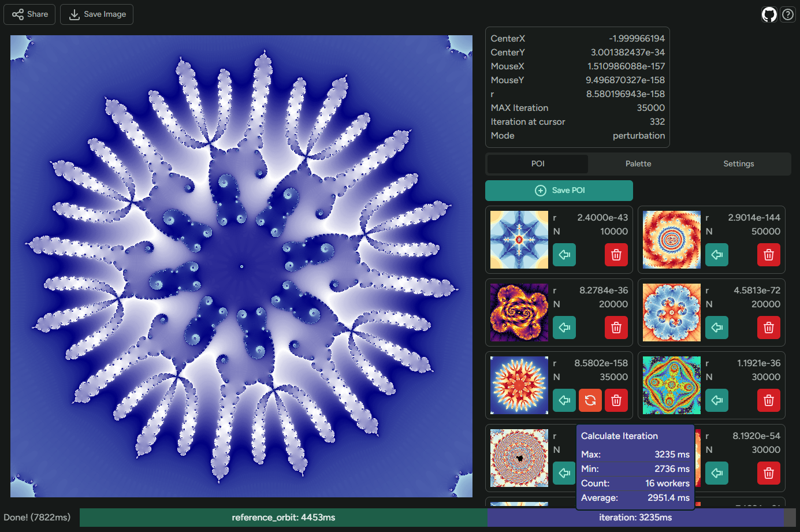Load the POI with r 2.4000e-43
This screenshot has height=532, width=800.
(x=564, y=255)
